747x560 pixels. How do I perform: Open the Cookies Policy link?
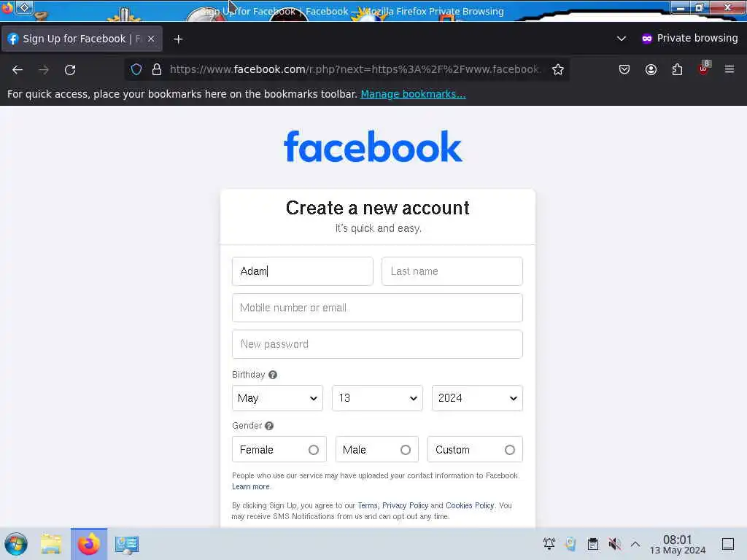tap(470, 505)
